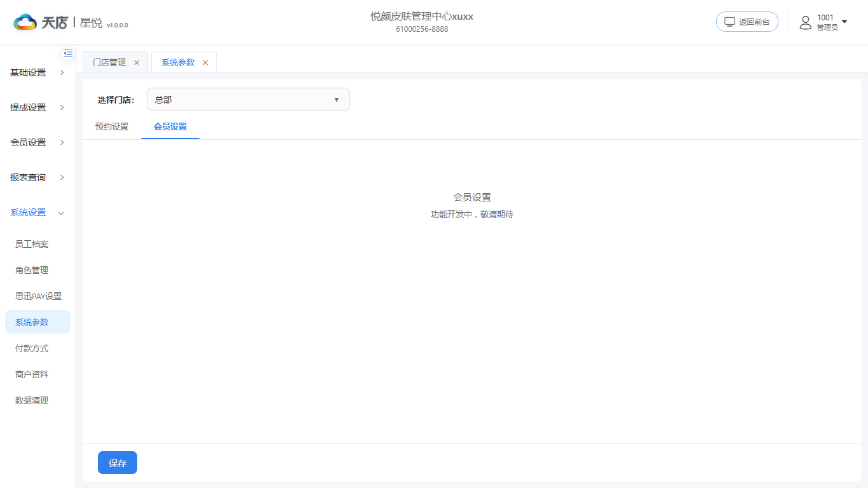Expand the 报表查询 menu
Image resolution: width=868 pixels, height=488 pixels.
[37, 177]
